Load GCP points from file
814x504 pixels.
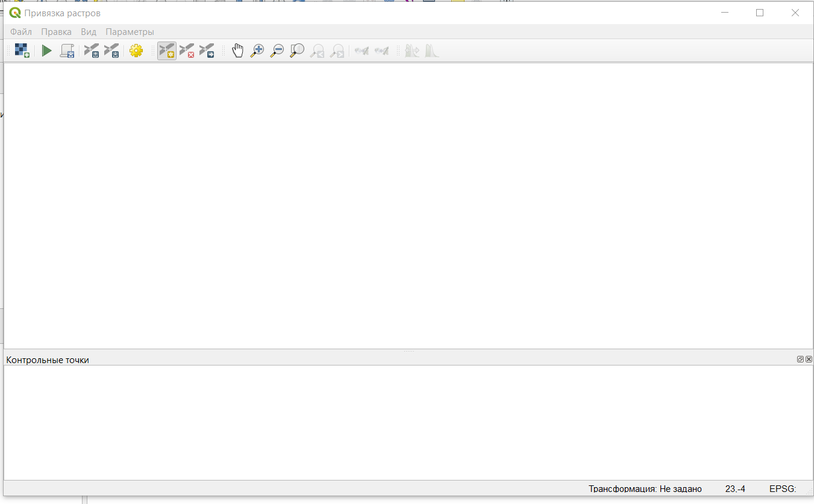92,51
